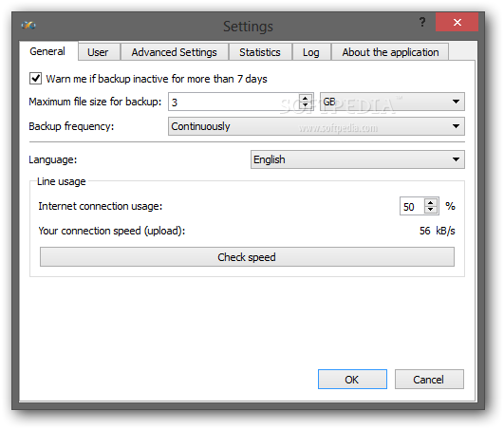Screen dimensions: 504x429
Task: Go to the Statistics tab
Action: pyautogui.click(x=260, y=52)
